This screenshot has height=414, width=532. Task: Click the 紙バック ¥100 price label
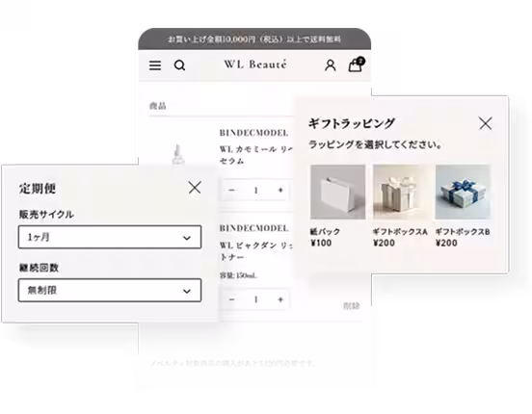pos(321,243)
